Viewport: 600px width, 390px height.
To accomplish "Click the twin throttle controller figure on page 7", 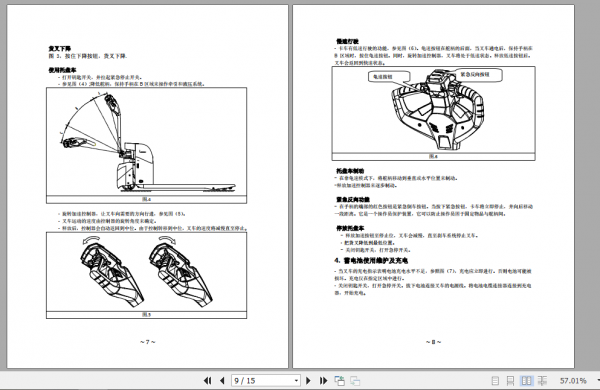I will pyautogui.click(x=147, y=275).
